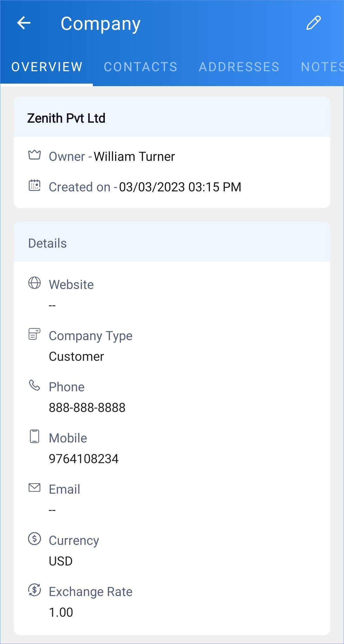
Task: Tap the exchange rate icon
Action: pos(34,590)
